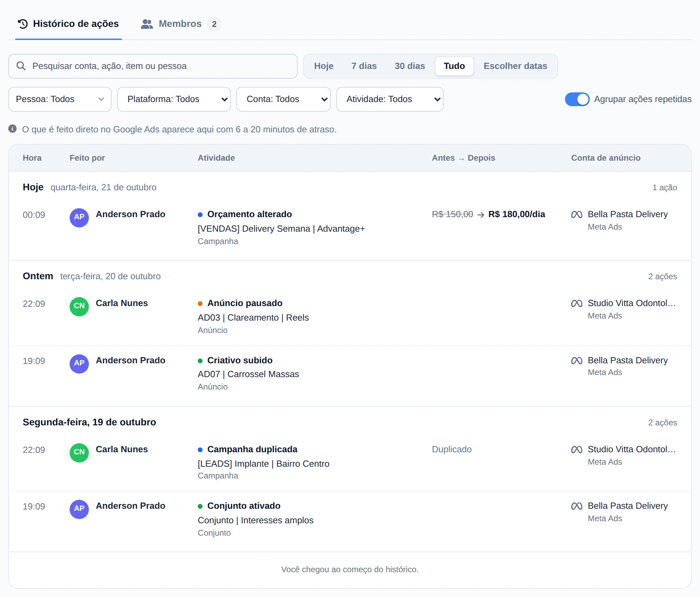Click 'AD07 | Carrossel Massas' ad name
The width and height of the screenshot is (700, 597).
click(248, 374)
